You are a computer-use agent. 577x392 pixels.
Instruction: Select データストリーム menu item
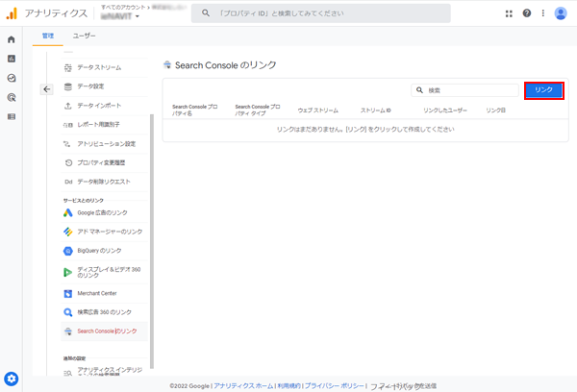pyautogui.click(x=104, y=67)
